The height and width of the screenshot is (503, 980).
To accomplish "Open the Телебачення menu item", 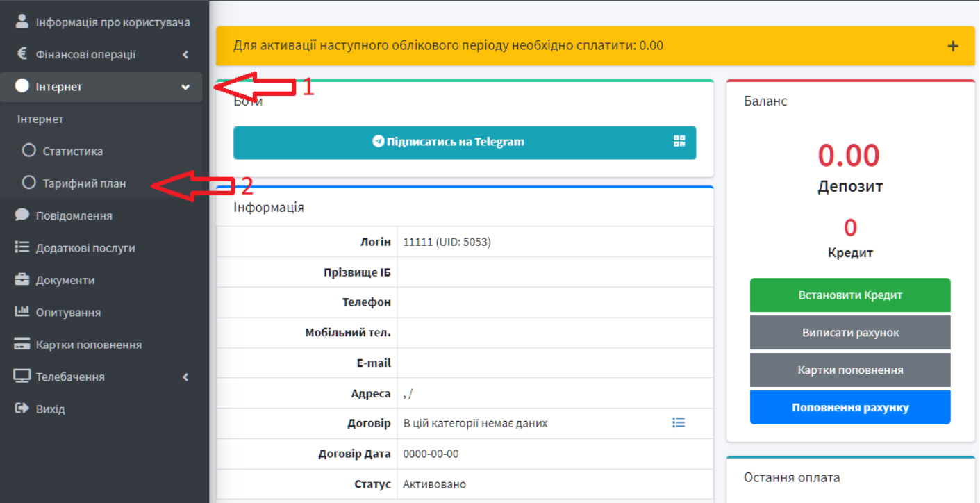I will [x=69, y=377].
